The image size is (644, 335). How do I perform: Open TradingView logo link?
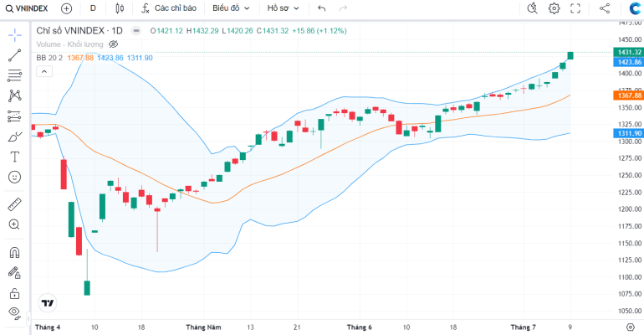click(x=48, y=303)
